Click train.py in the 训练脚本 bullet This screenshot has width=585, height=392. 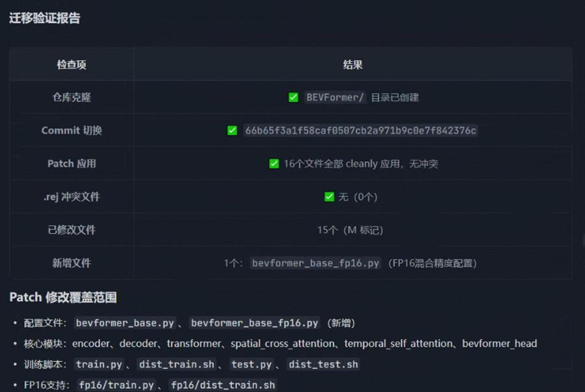[x=99, y=364]
